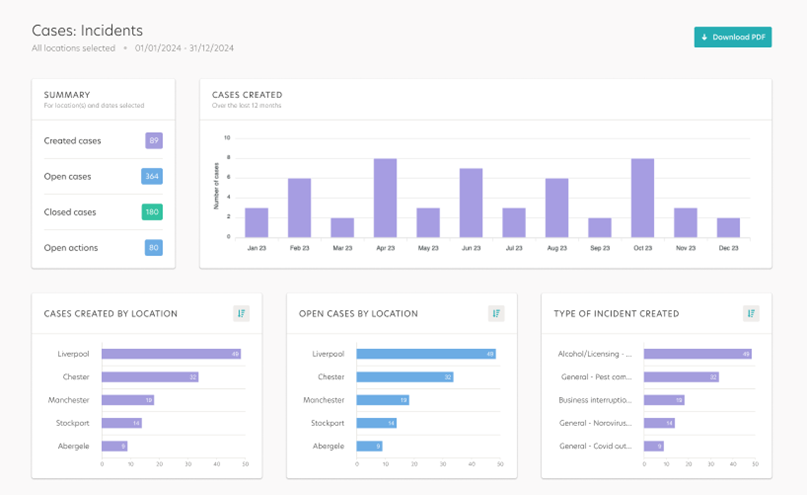Click the Aug 23 bar in Cases Created
The width and height of the screenshot is (807, 495).
[557, 208]
